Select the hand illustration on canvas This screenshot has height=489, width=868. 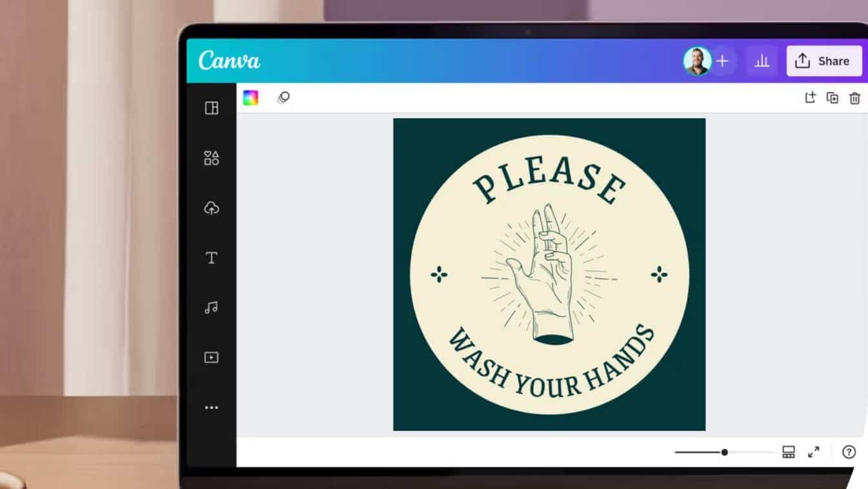coord(549,274)
